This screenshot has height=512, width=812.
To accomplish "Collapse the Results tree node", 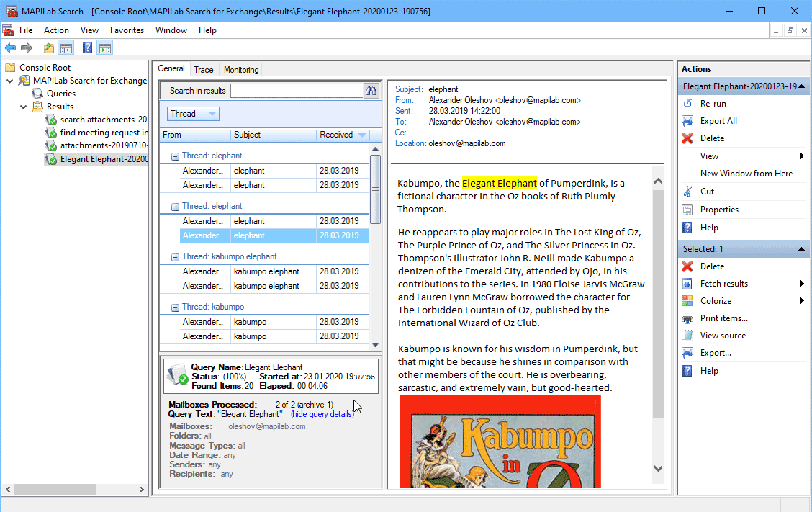I will click(23, 107).
